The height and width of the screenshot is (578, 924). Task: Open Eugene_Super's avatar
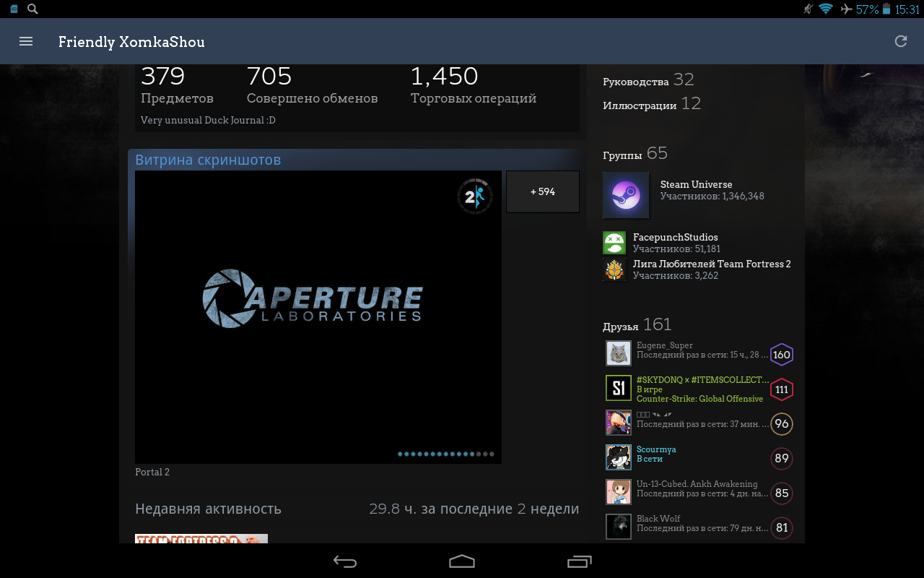[x=619, y=353]
